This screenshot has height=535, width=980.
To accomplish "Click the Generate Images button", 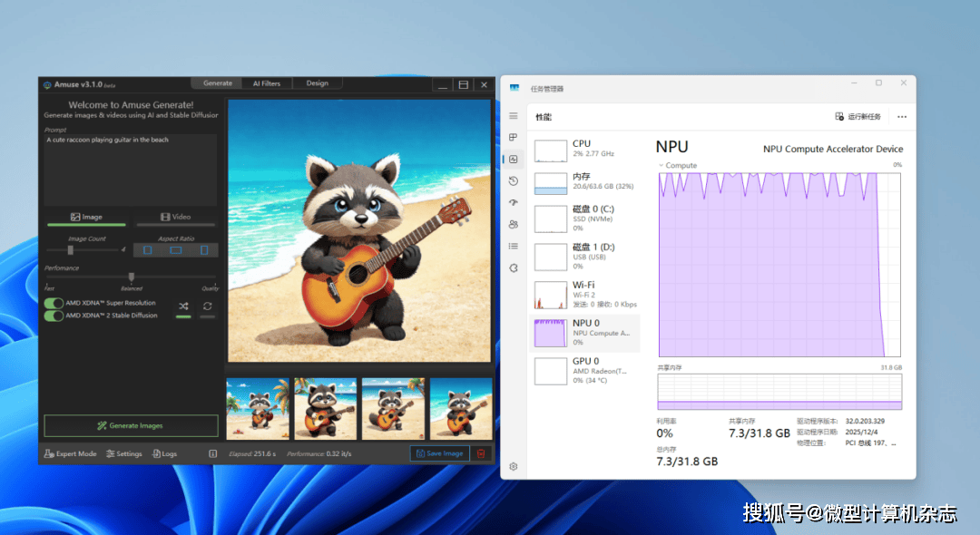I will click(x=131, y=425).
